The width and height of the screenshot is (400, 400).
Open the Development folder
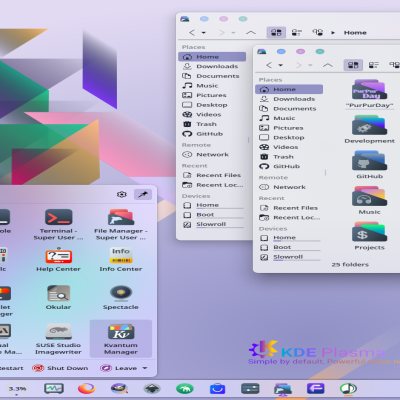[x=369, y=130]
